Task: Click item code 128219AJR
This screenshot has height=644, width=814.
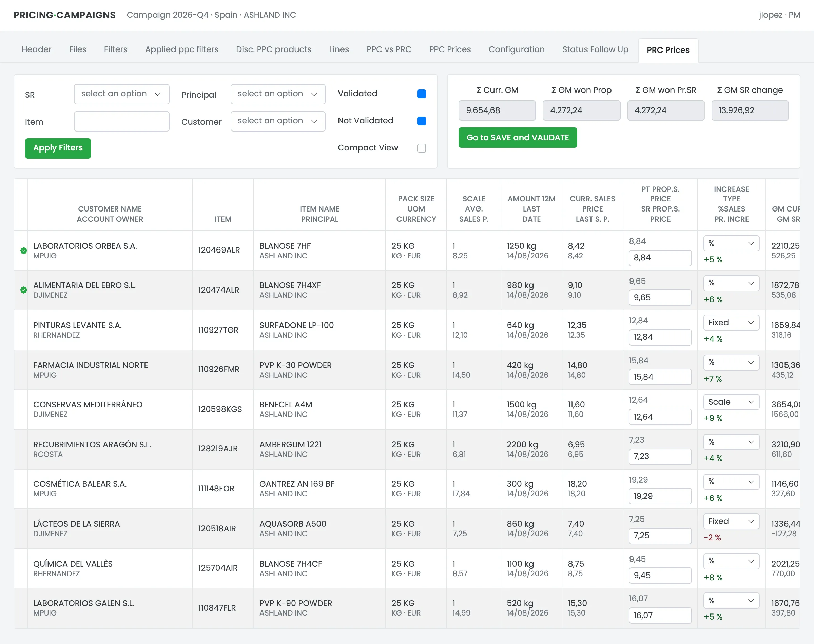Action: tap(218, 449)
